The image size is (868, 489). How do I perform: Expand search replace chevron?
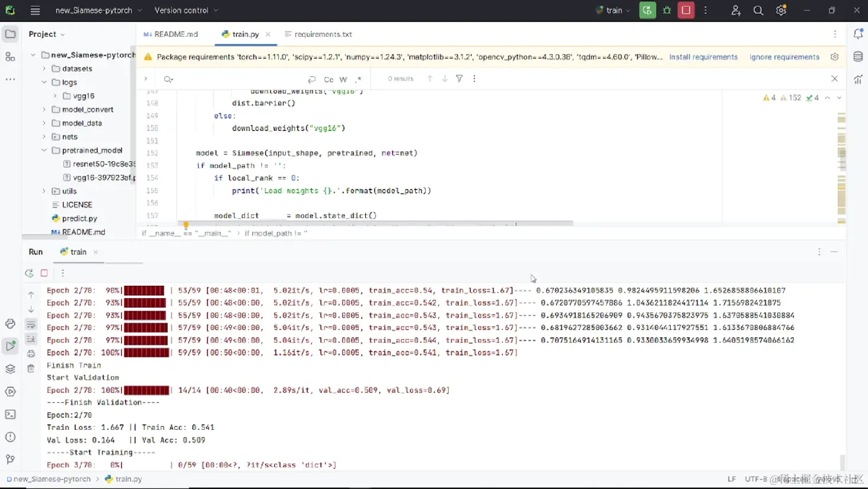click(145, 78)
